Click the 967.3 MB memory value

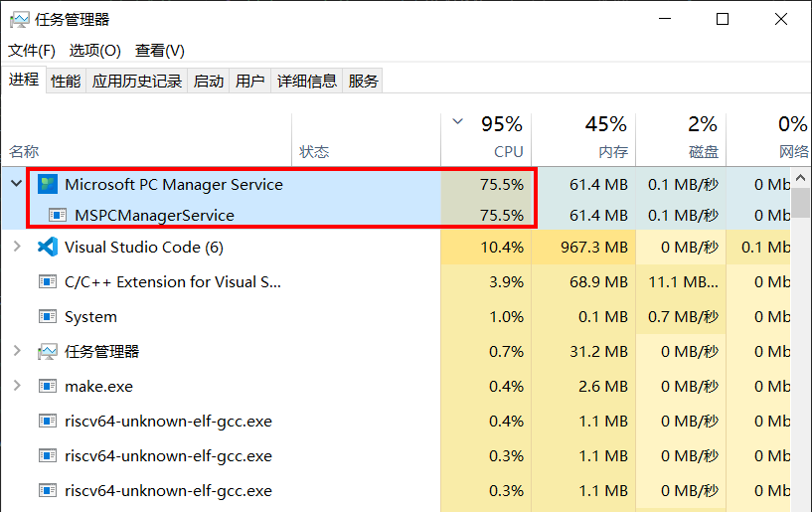pos(594,248)
